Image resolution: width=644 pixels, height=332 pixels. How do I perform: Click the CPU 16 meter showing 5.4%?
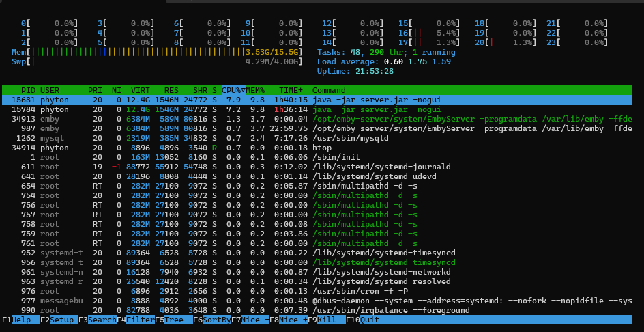pyautogui.click(x=429, y=33)
